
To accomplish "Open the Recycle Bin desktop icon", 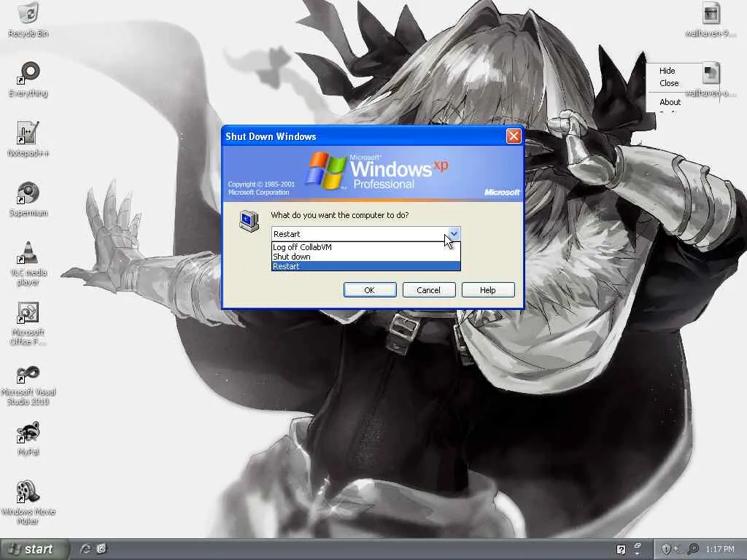I will pyautogui.click(x=28, y=13).
